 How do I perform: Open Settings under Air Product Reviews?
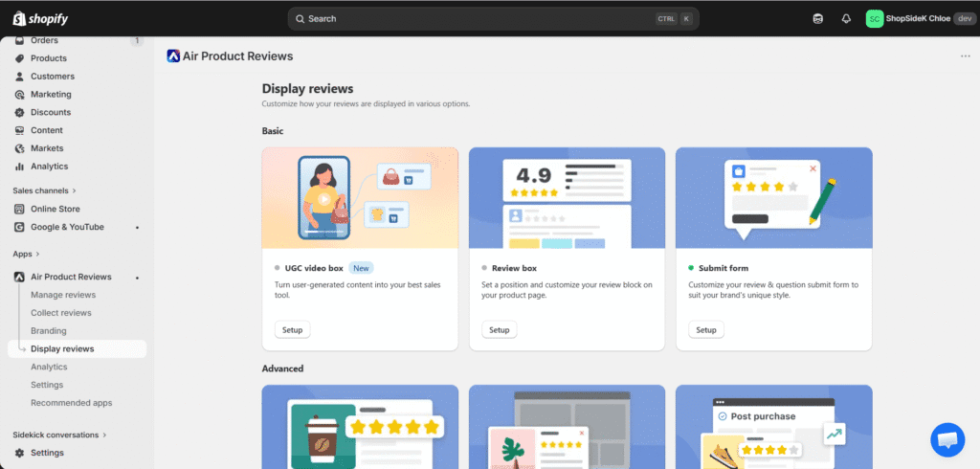(47, 385)
